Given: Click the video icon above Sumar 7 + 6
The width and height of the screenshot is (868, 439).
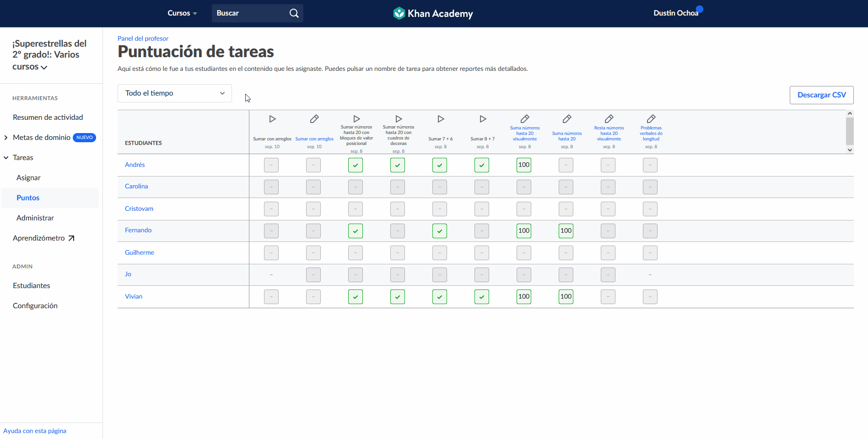Looking at the screenshot, I should tap(441, 119).
